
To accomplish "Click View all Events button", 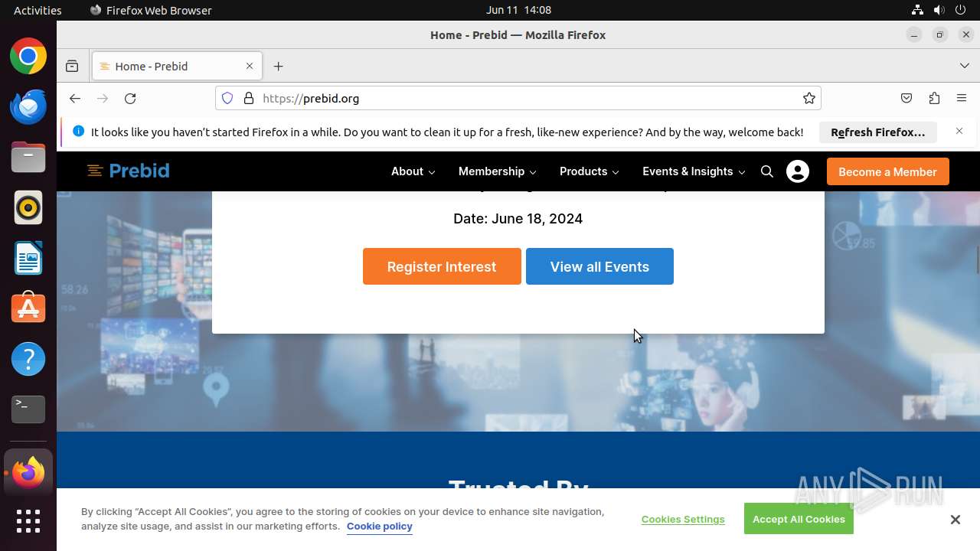I will click(599, 266).
